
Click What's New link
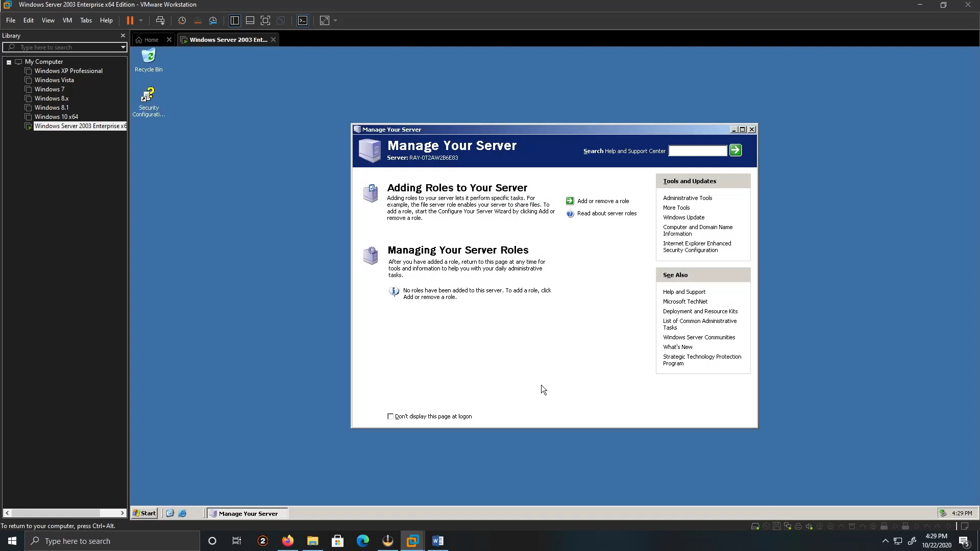(x=677, y=347)
